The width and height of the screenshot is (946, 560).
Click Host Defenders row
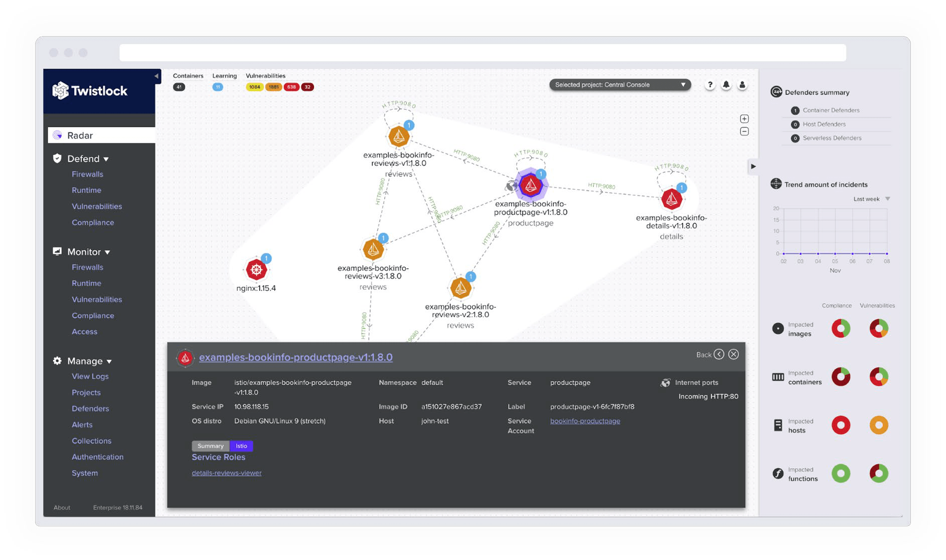point(836,124)
